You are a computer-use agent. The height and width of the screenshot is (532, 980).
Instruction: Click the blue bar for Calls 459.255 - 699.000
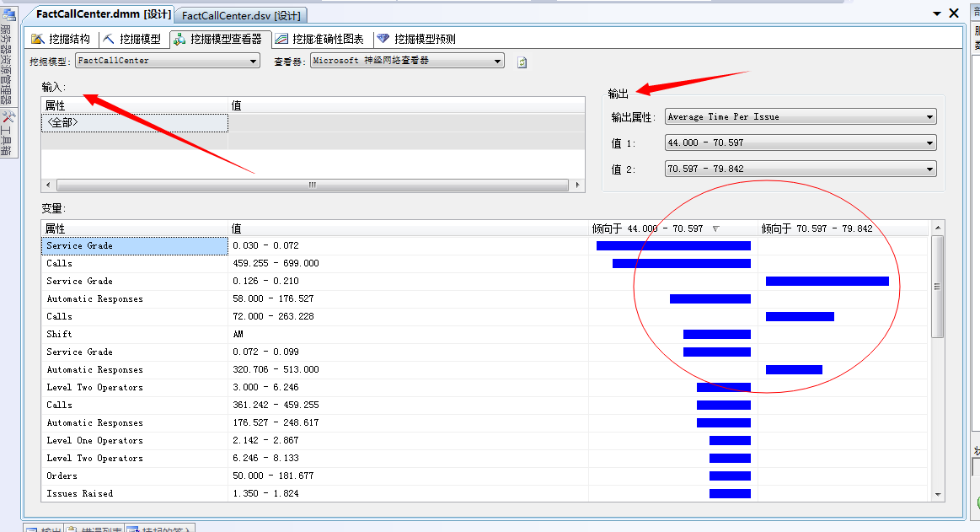pyautogui.click(x=681, y=264)
